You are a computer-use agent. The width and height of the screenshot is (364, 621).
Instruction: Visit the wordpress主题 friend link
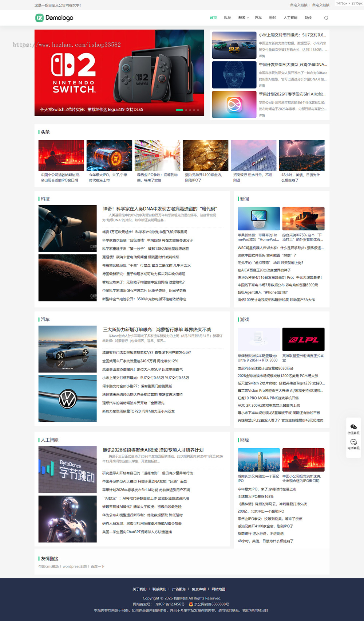click(x=75, y=566)
